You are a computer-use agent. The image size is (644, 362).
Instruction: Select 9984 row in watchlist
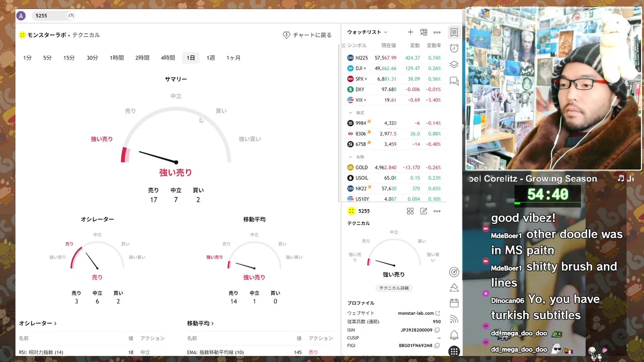(394, 123)
